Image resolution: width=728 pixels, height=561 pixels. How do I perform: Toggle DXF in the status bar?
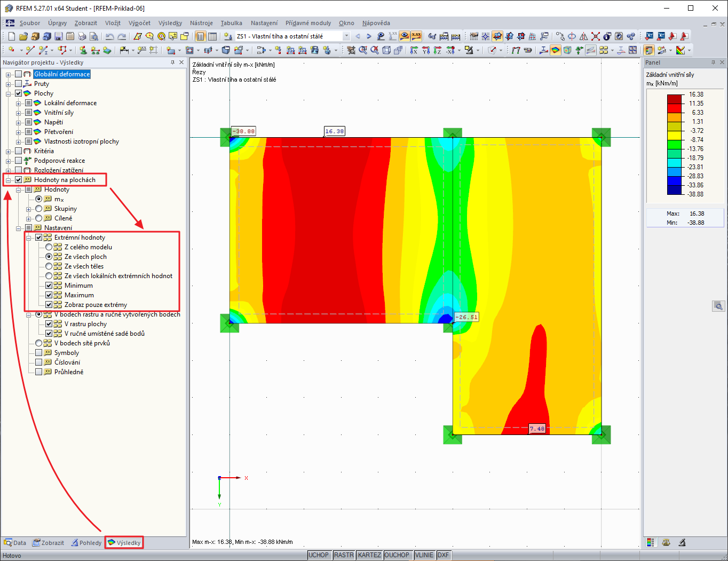point(443,555)
